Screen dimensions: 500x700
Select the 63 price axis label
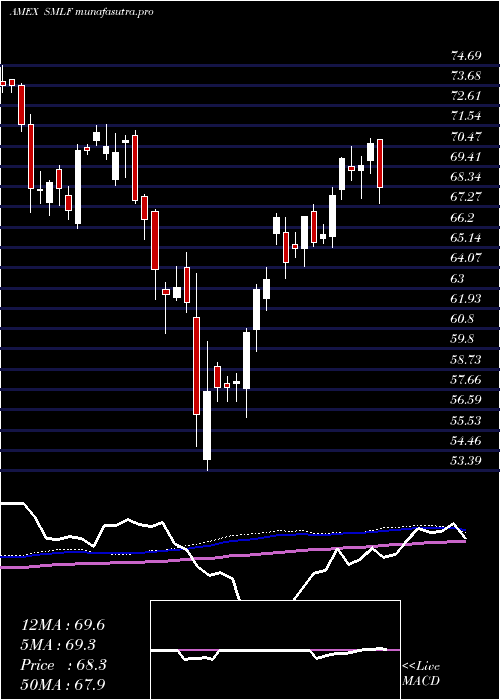click(x=458, y=279)
